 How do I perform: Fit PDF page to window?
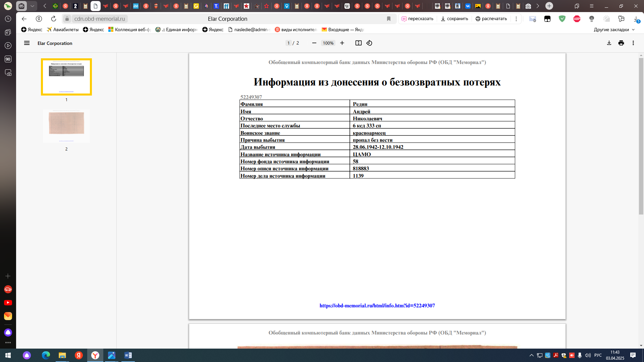click(359, 43)
